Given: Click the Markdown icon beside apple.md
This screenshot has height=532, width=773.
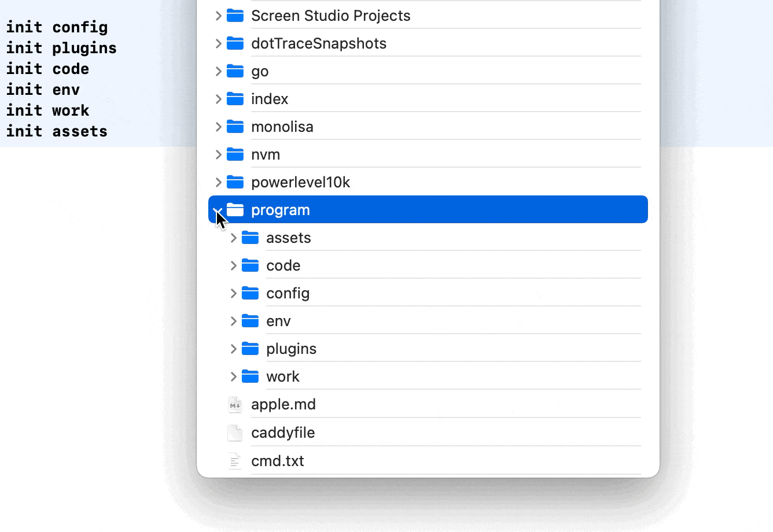Looking at the screenshot, I should 235,404.
